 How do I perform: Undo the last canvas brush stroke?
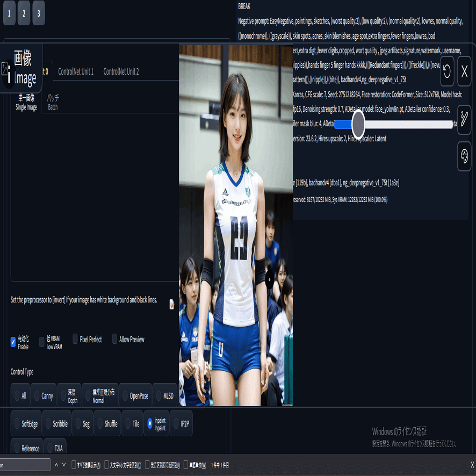click(x=447, y=71)
